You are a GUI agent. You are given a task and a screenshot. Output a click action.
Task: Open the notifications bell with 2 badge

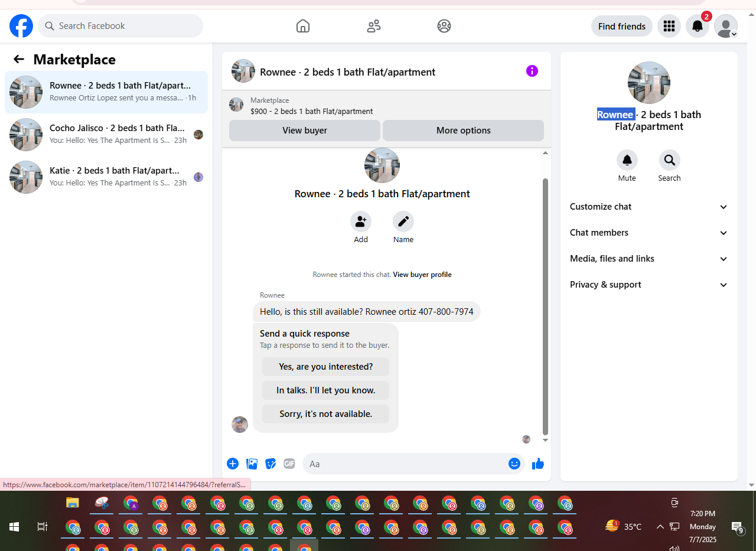tap(698, 26)
